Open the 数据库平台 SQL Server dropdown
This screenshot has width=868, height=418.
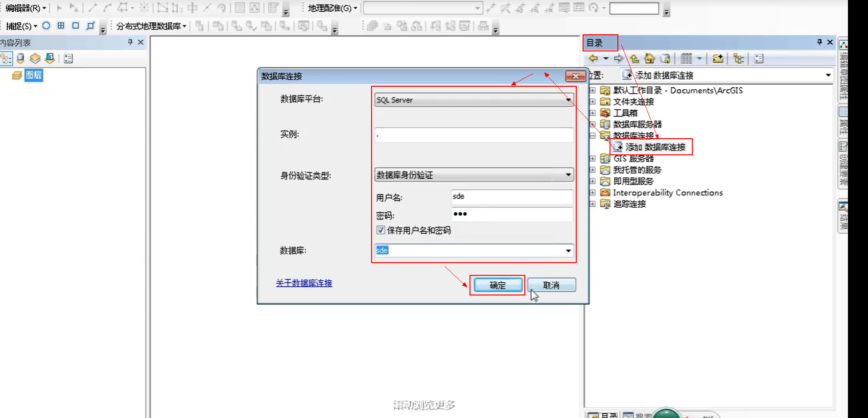(568, 100)
